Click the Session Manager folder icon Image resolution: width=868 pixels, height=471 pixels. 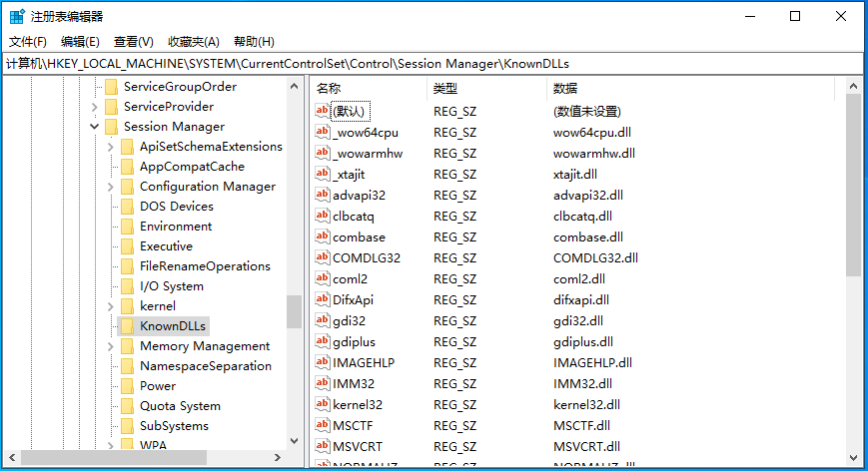(x=111, y=127)
